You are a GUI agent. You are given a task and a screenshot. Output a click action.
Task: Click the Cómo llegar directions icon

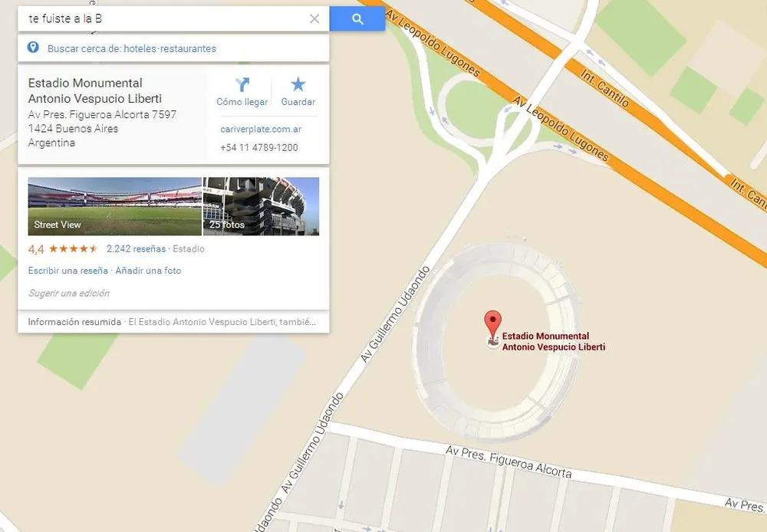[x=242, y=84]
